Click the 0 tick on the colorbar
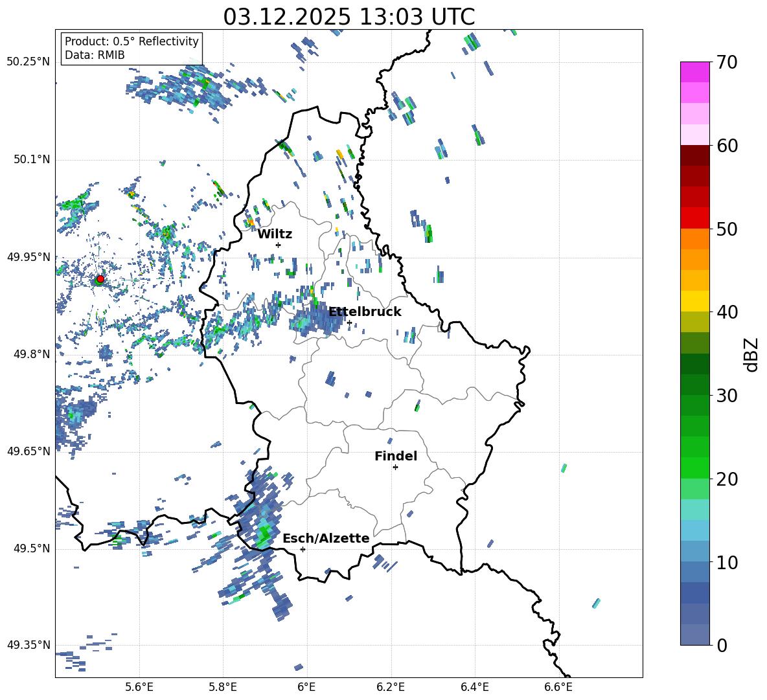 722,645
